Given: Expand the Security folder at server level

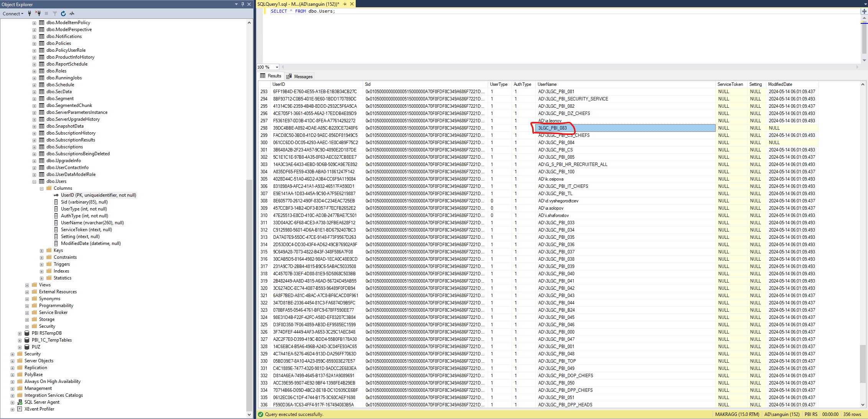Looking at the screenshot, I should [13, 354].
